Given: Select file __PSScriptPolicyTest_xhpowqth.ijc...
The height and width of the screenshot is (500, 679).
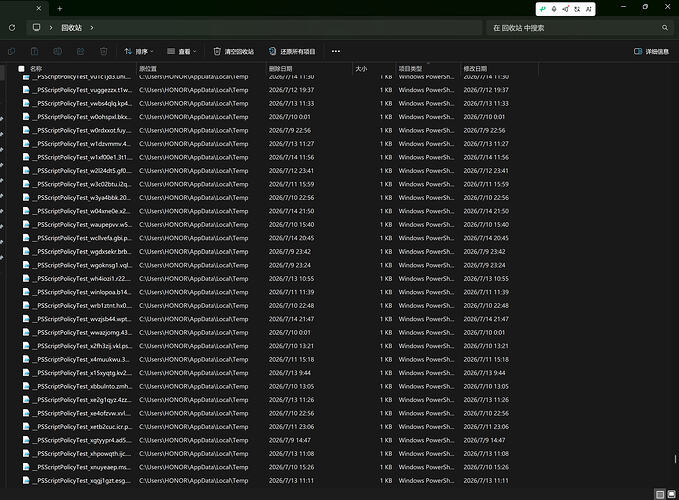Looking at the screenshot, I should coord(84,454).
